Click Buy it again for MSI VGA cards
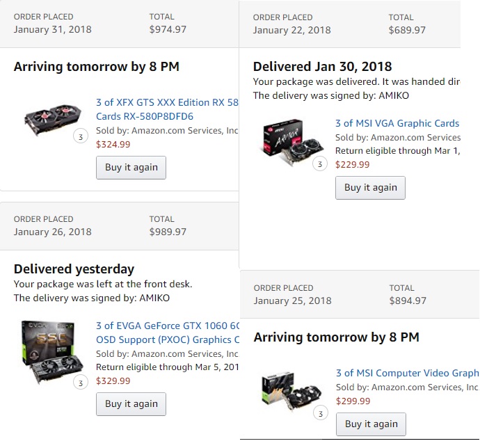 tap(370, 187)
